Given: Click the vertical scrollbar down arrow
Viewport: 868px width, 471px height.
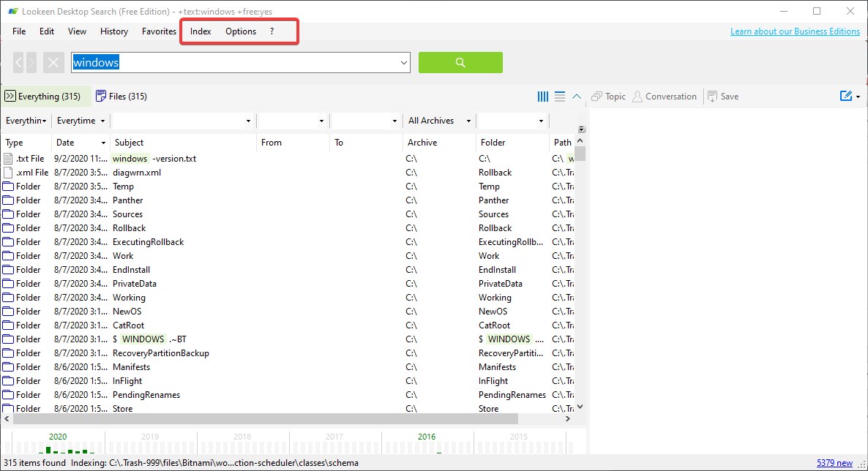Looking at the screenshot, I should pyautogui.click(x=580, y=407).
